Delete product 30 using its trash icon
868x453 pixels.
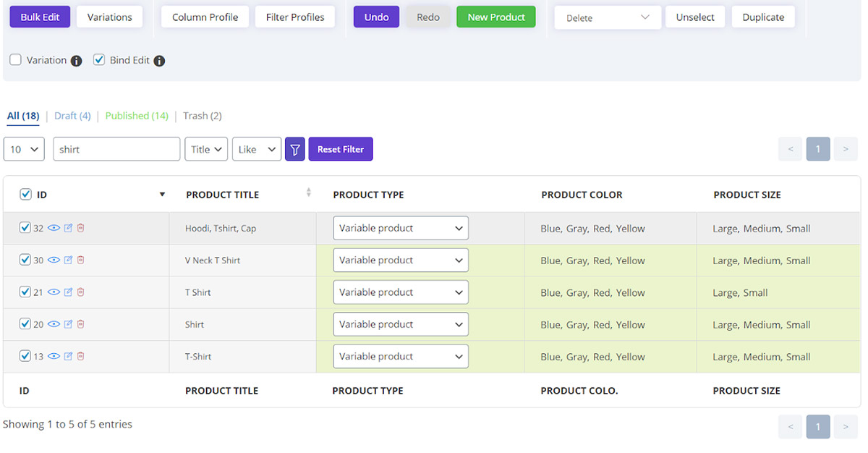(81, 260)
